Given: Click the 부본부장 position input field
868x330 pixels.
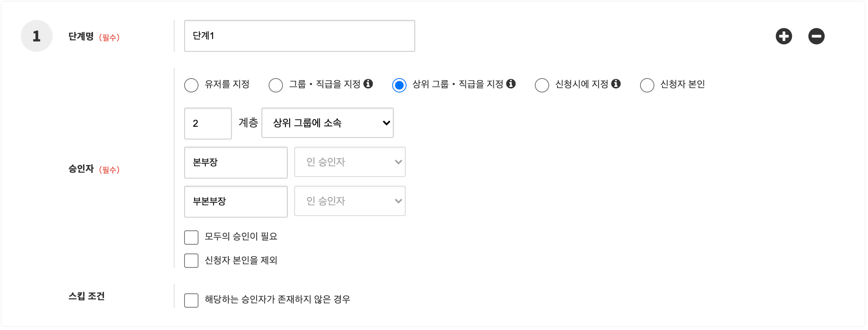Looking at the screenshot, I should [236, 202].
